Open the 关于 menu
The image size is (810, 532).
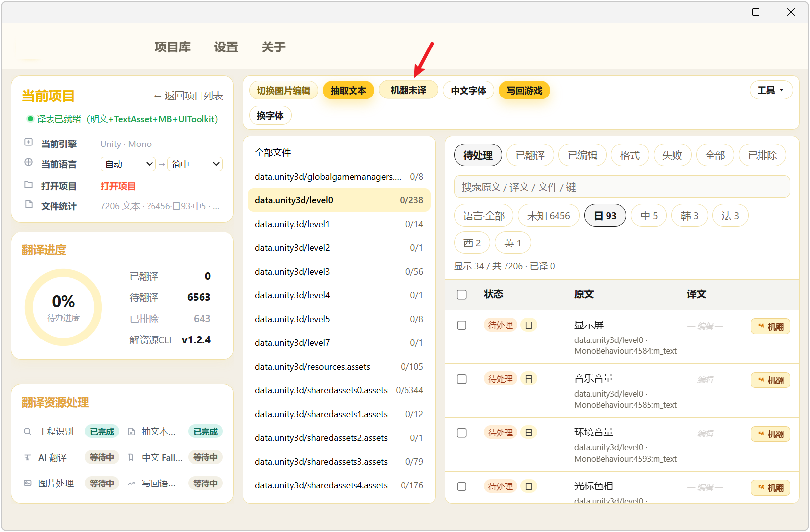(273, 47)
